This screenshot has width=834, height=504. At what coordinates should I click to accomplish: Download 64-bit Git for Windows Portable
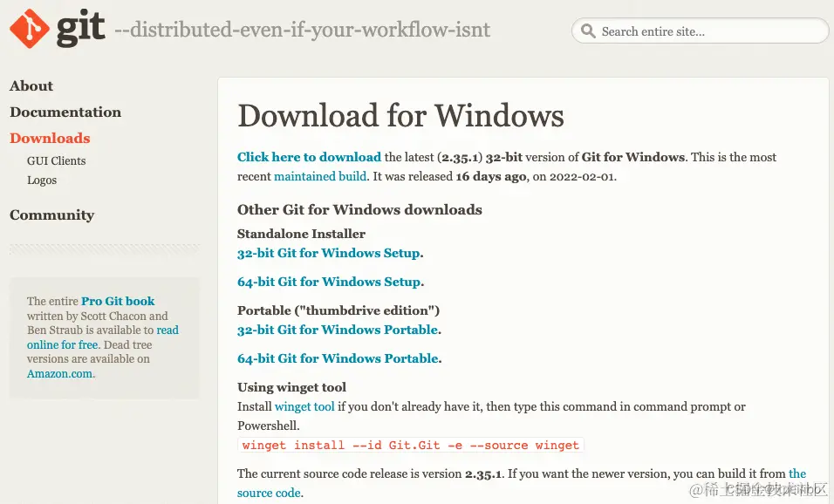click(338, 358)
